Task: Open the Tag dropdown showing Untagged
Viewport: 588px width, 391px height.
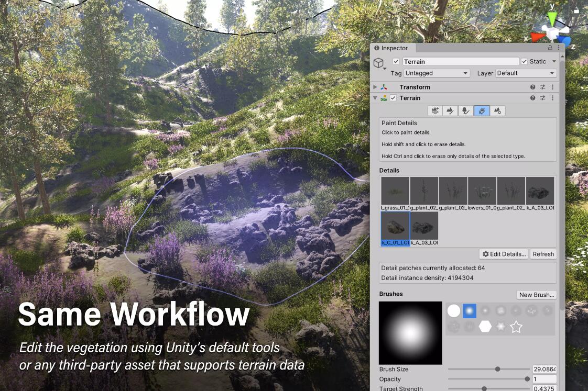Action: click(x=437, y=73)
